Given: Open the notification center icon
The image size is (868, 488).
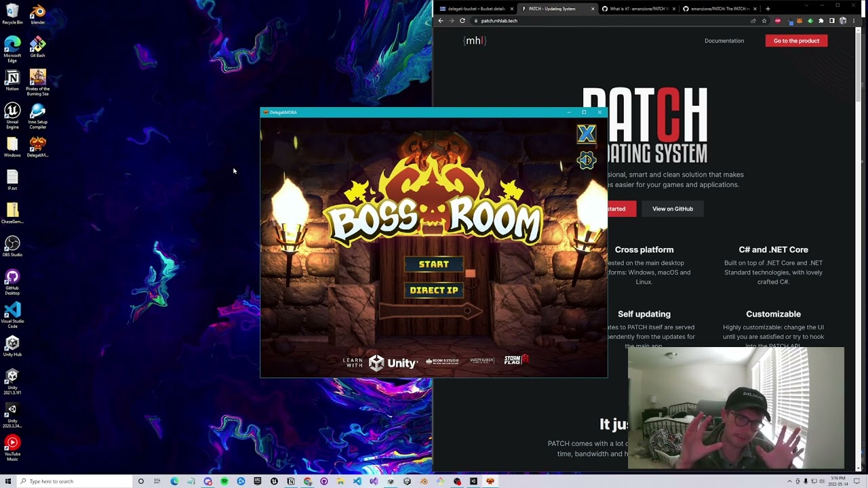Looking at the screenshot, I should click(x=856, y=481).
